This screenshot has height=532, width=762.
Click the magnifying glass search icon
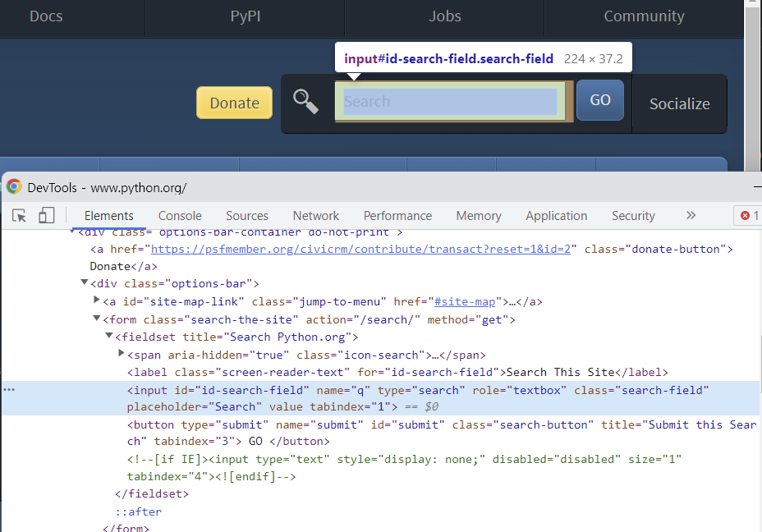pos(305,102)
